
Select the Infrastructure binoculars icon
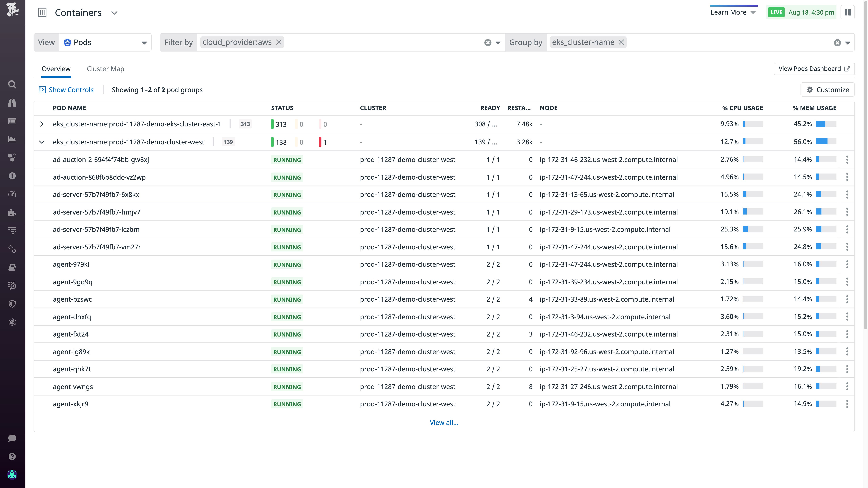click(x=12, y=103)
